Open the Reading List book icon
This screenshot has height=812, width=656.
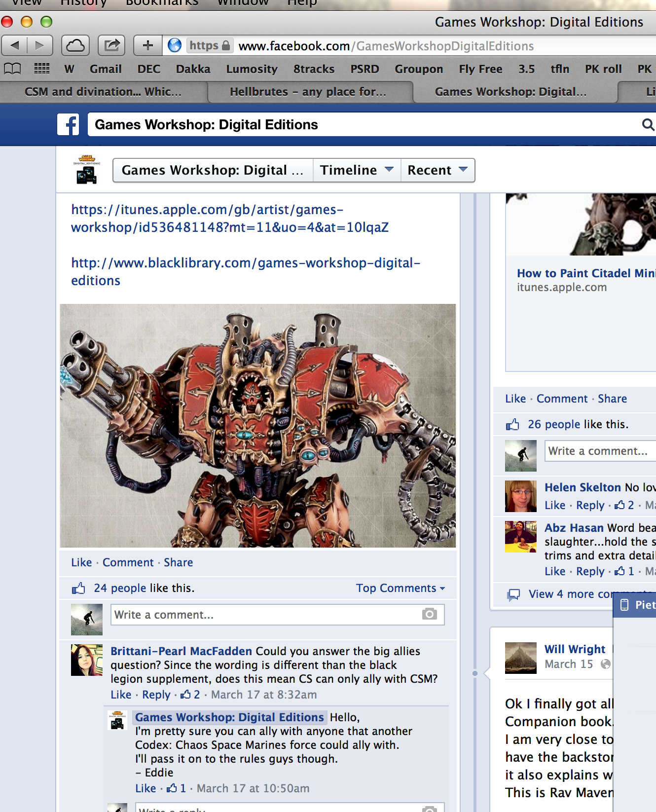pos(12,69)
